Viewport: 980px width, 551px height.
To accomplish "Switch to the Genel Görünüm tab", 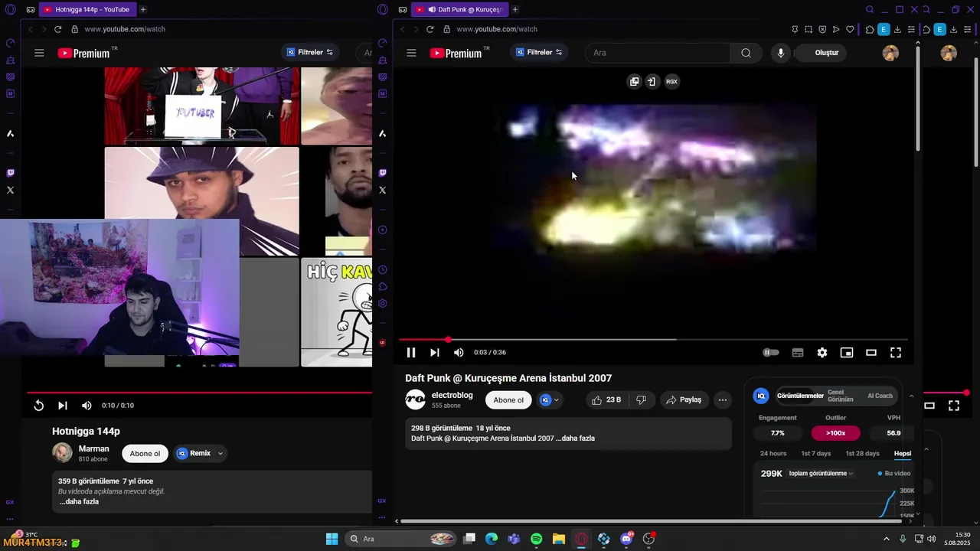I will (x=840, y=396).
